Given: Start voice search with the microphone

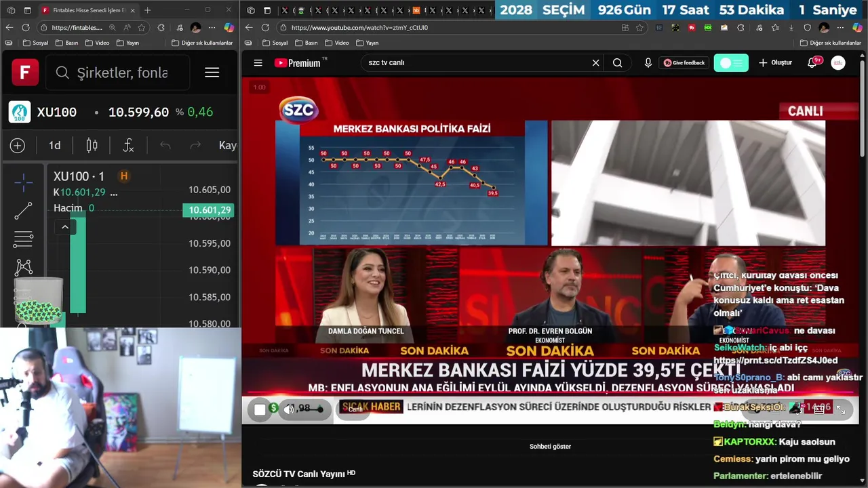Looking at the screenshot, I should pos(648,62).
